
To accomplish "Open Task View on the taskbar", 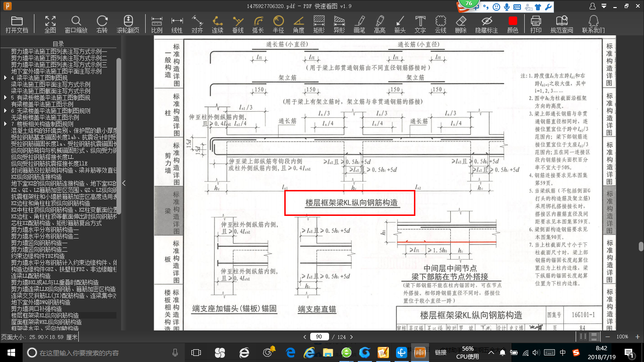I will pyautogui.click(x=196, y=352).
